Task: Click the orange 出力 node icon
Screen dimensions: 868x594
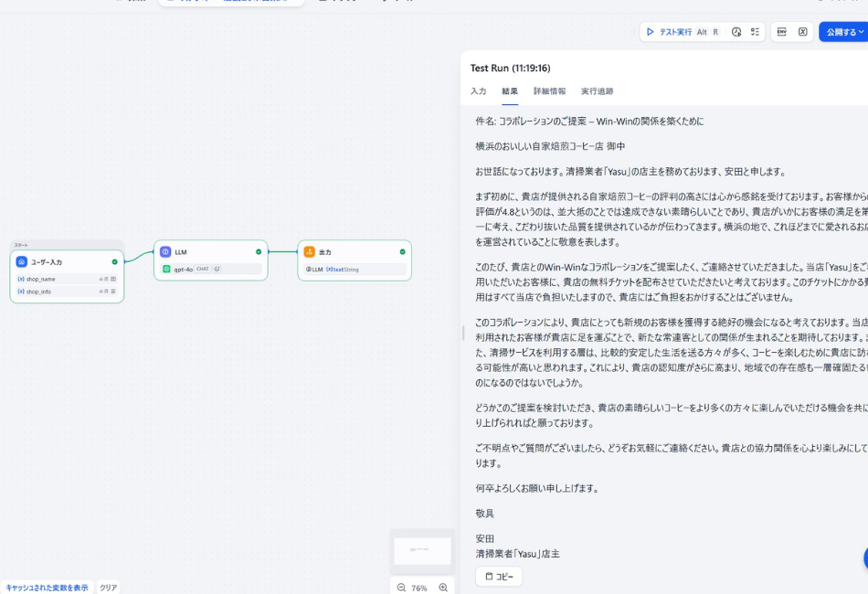Action: coord(308,253)
